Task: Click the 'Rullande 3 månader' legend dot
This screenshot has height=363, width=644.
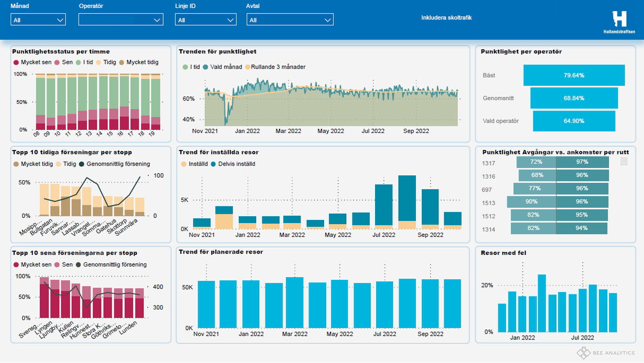Action: (x=247, y=67)
